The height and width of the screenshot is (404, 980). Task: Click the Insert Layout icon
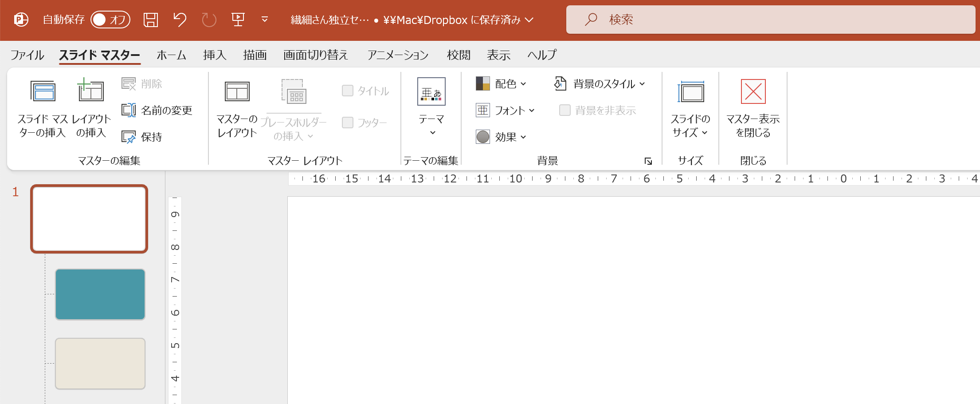tap(90, 90)
